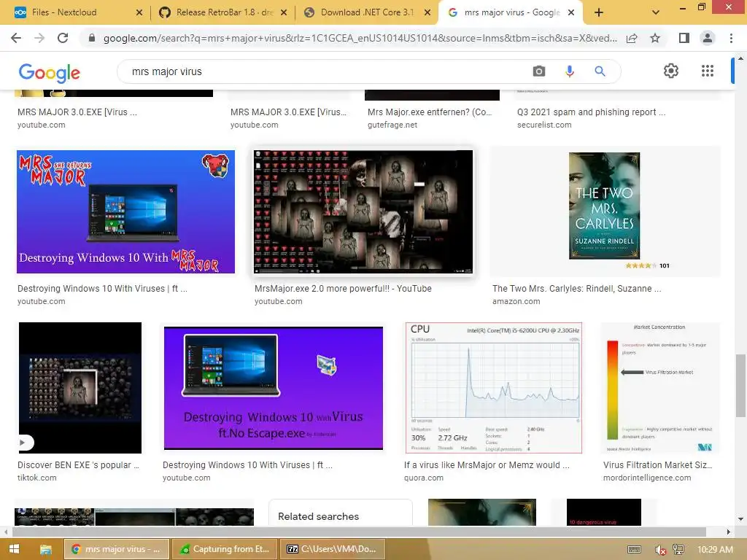The height and width of the screenshot is (560, 747).
Task: Open a new browser tab
Action: coord(599,12)
